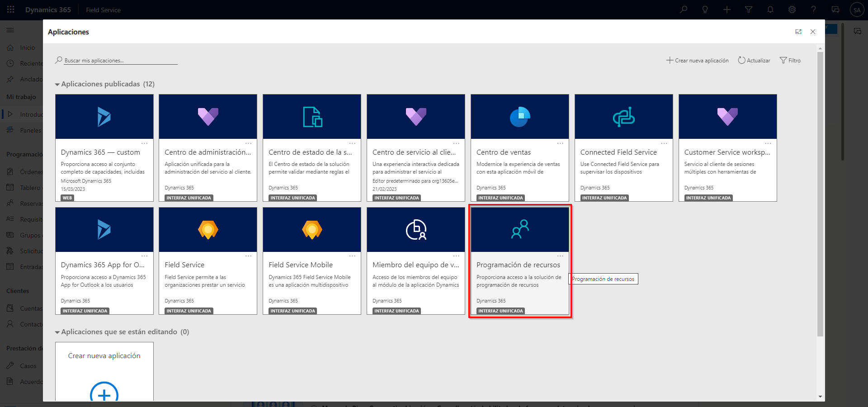Screen dimensions: 868x407
Task: Open Miembro del equipo de ventas tile
Action: (416, 261)
